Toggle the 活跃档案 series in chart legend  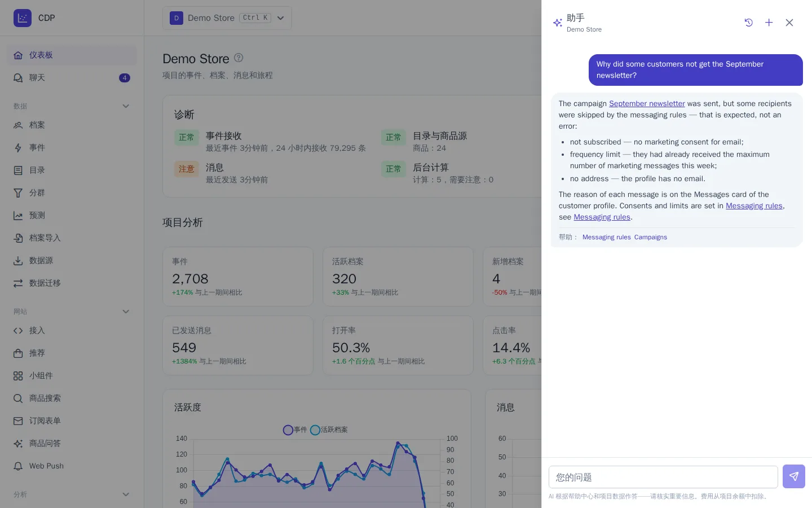(329, 430)
